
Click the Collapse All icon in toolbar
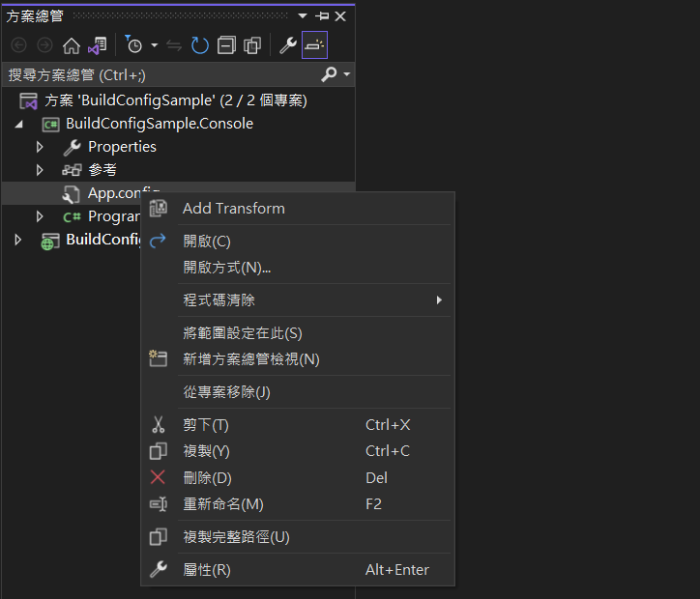click(x=225, y=45)
